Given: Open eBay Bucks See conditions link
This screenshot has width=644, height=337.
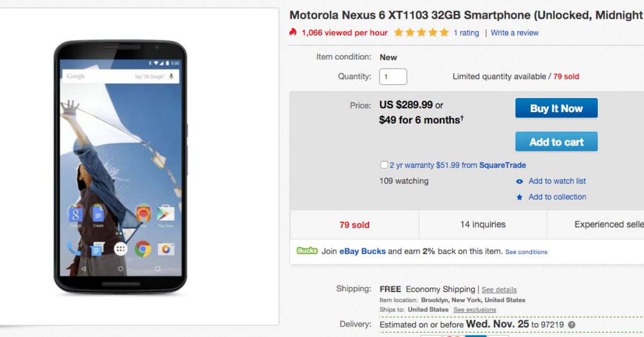Looking at the screenshot, I should 526,252.
